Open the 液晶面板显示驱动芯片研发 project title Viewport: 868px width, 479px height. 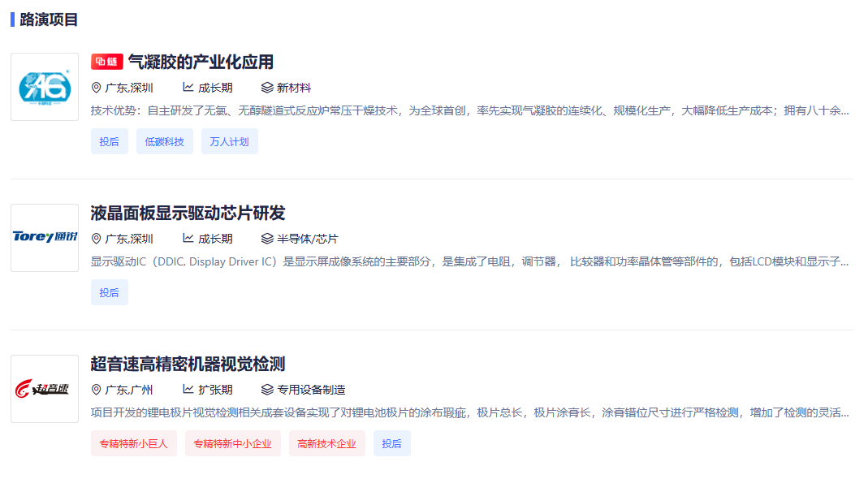188,213
